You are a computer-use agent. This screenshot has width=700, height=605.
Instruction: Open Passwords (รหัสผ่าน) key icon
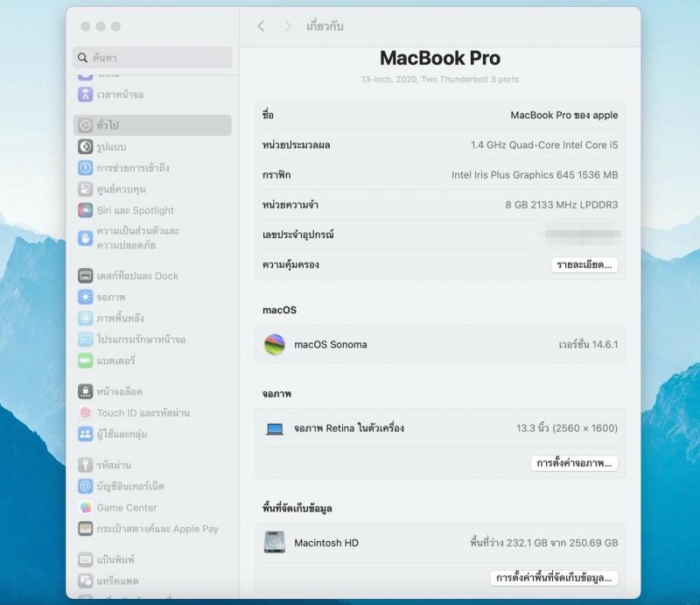click(x=85, y=465)
